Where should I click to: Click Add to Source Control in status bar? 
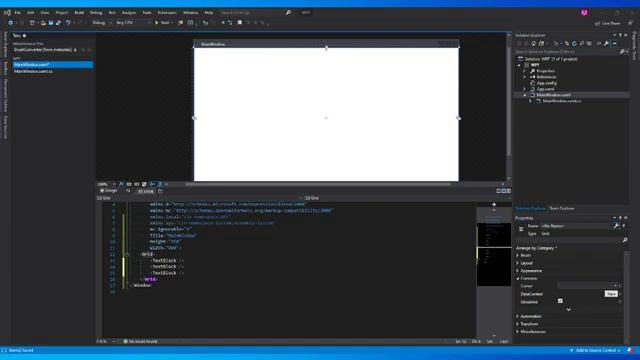coord(596,351)
